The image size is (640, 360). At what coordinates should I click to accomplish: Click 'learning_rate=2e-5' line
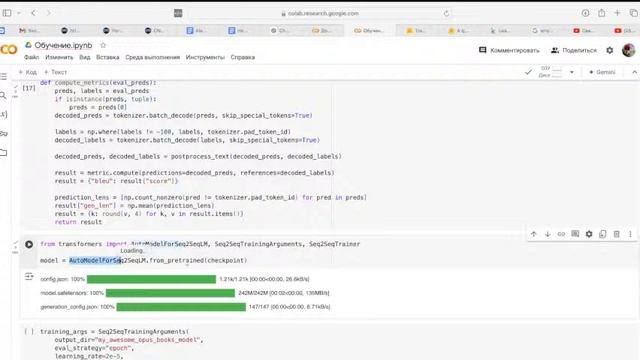(x=89, y=356)
